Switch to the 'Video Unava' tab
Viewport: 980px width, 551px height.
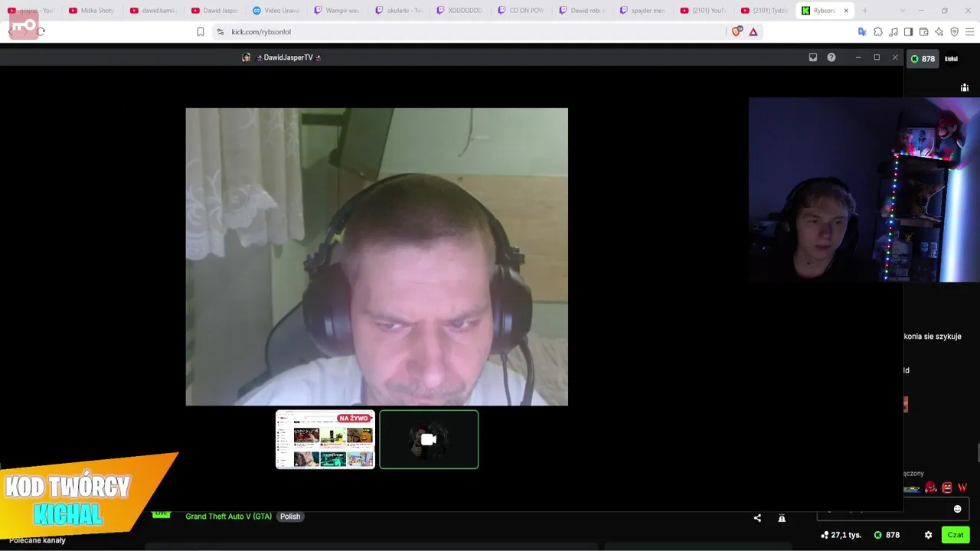coord(276,11)
